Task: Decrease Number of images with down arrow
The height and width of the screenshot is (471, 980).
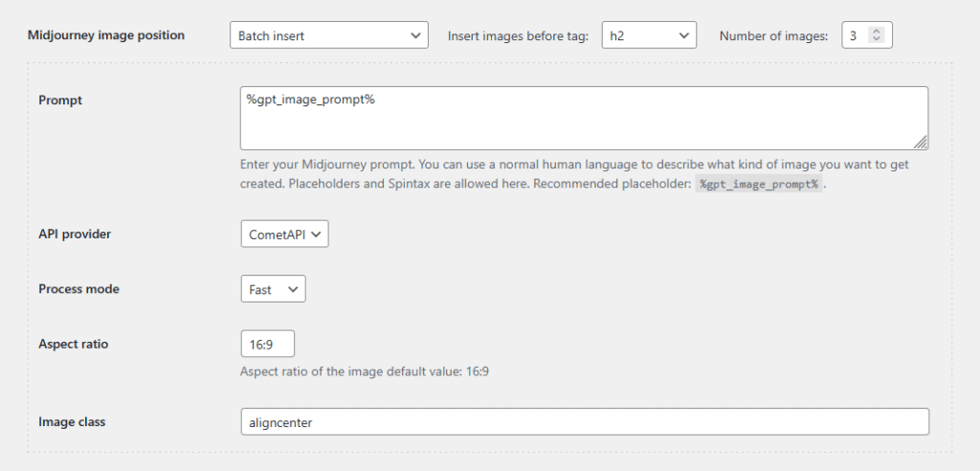Action: [878, 41]
